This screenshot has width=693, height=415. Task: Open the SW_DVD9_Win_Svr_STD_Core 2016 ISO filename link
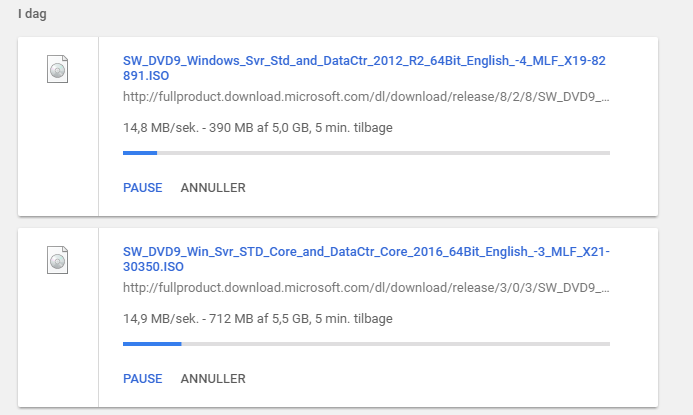pyautogui.click(x=366, y=259)
